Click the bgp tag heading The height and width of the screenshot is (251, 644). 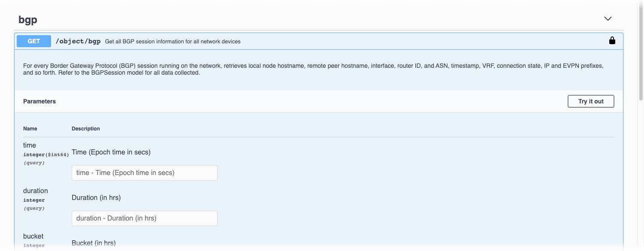tap(28, 20)
